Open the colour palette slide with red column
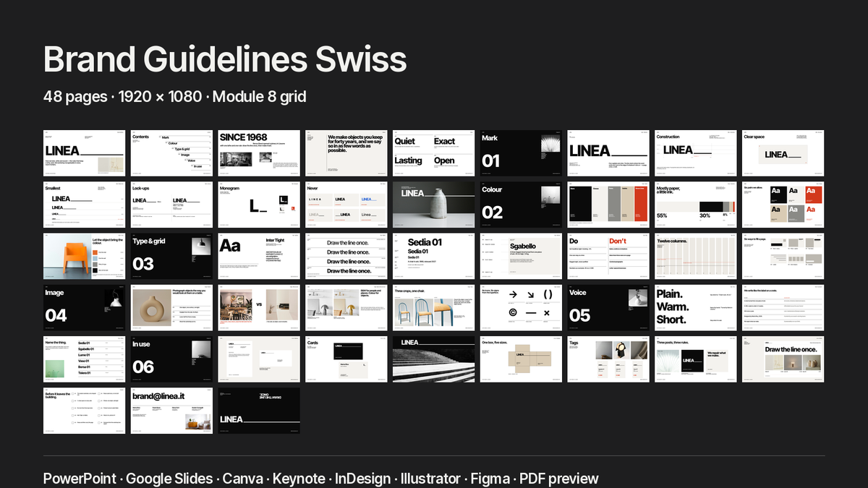This screenshot has height=488, width=868. point(608,205)
